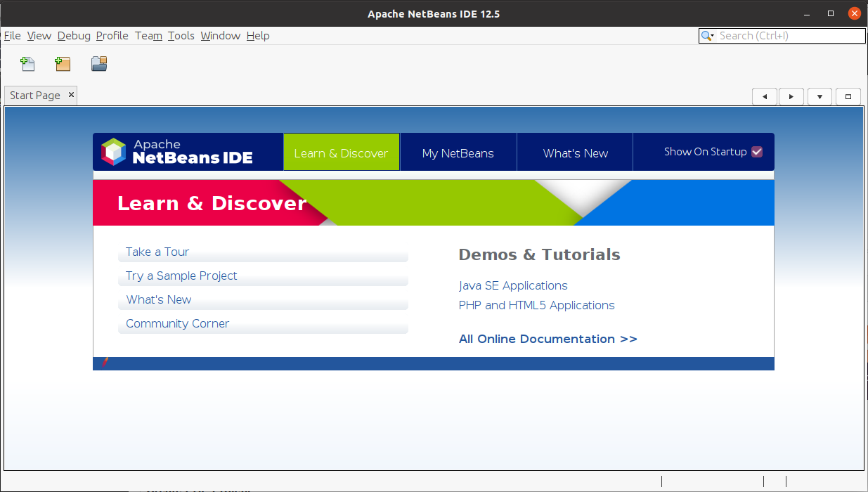
Task: Close the NetBeans window
Action: [x=854, y=13]
